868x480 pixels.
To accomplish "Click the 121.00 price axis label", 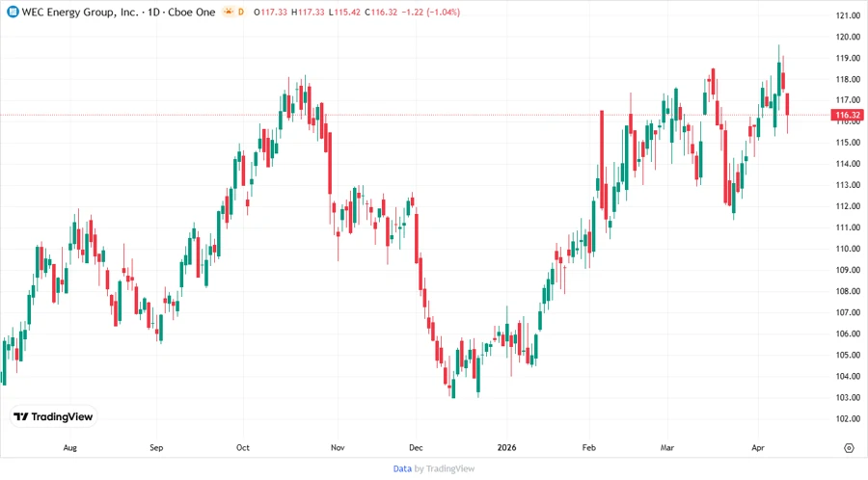I will pyautogui.click(x=848, y=15).
